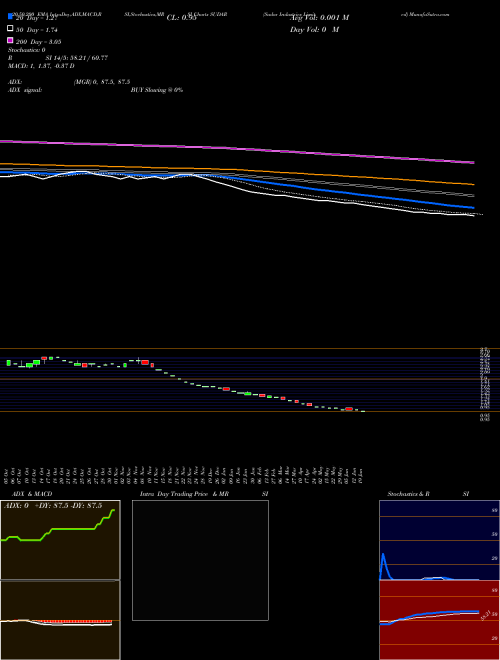Image resolution: width=500 pixels, height=660 pixels.
Task: Click the green ADX line chart panel
Action: click(60, 540)
